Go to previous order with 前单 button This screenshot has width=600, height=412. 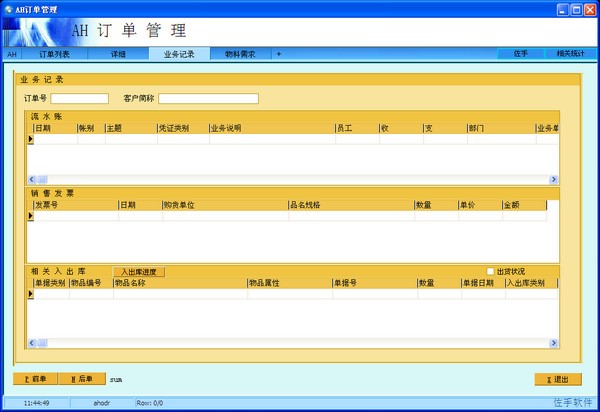click(x=36, y=379)
